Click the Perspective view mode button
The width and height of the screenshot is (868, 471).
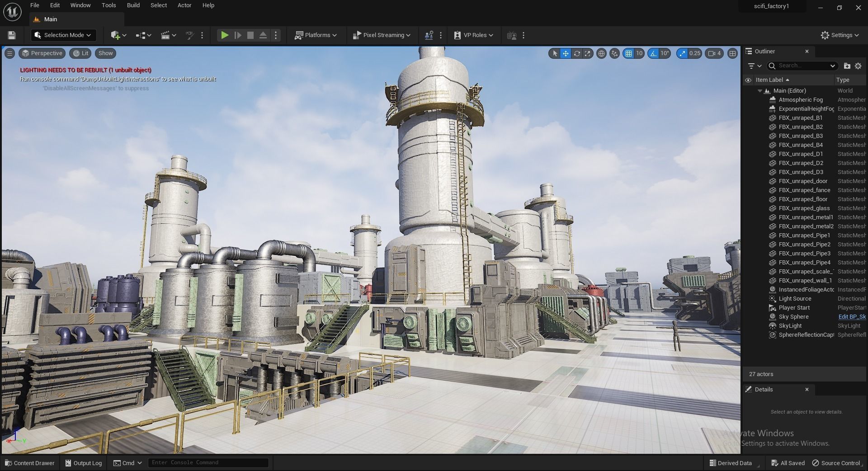42,53
